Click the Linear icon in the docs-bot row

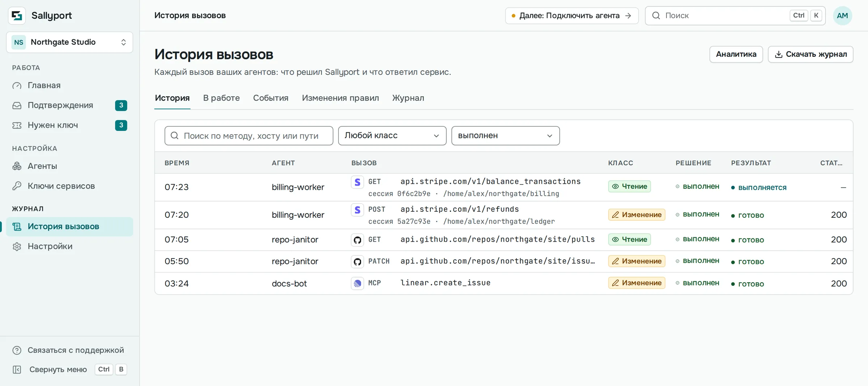point(357,283)
